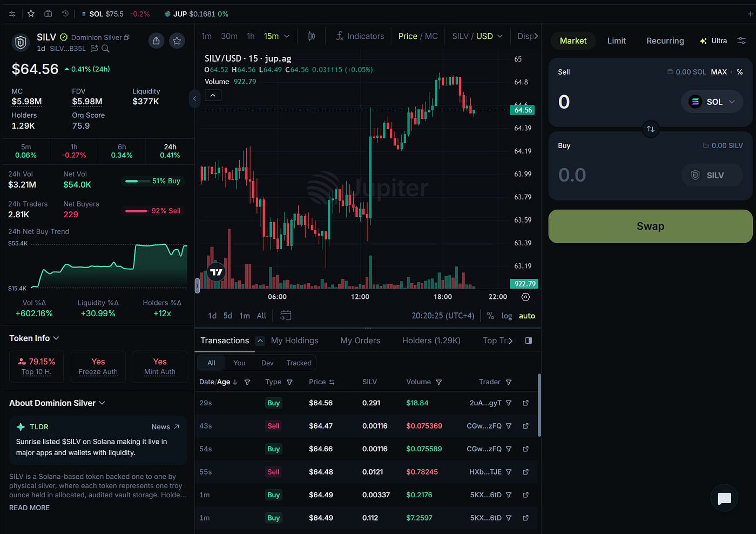Open the SOL sell token selector

[x=712, y=102]
